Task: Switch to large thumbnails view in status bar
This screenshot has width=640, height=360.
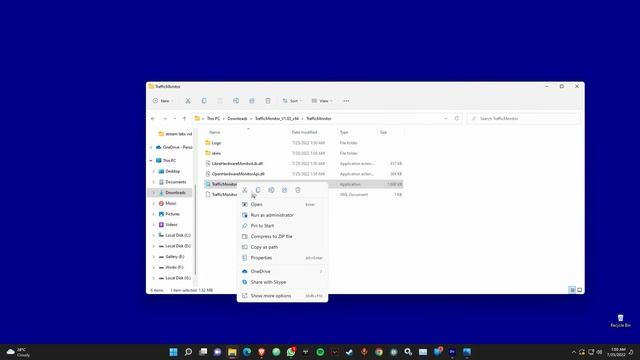Action: pos(580,290)
